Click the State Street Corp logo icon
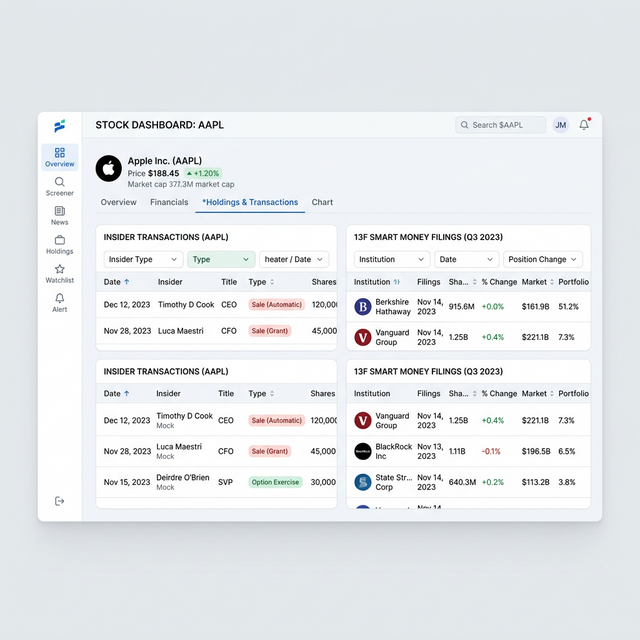640x640 pixels. [362, 482]
